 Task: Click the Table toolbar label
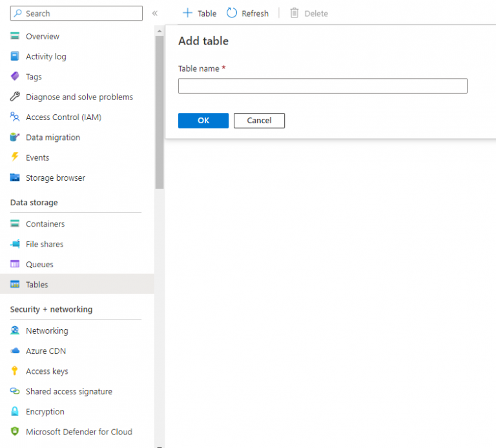207,14
